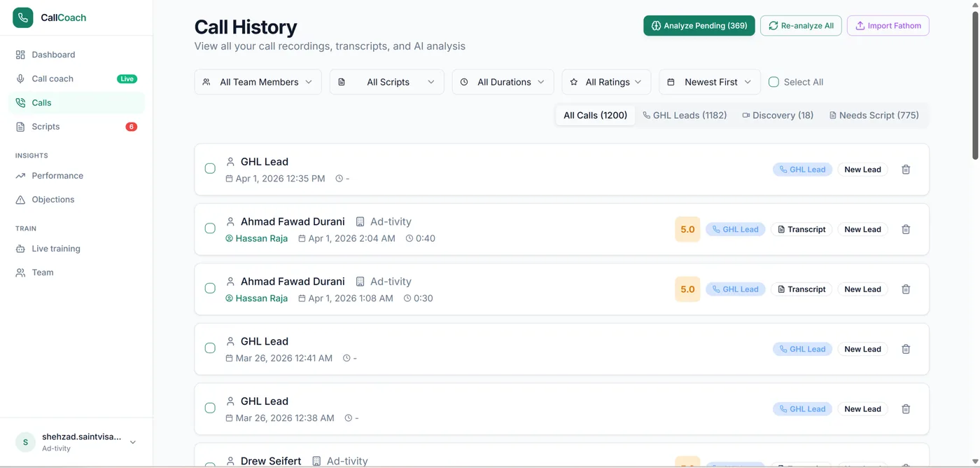Click GHL Lead tag on Apr 1 12:35 PM row
Screen dimensions: 980x468
(802, 170)
